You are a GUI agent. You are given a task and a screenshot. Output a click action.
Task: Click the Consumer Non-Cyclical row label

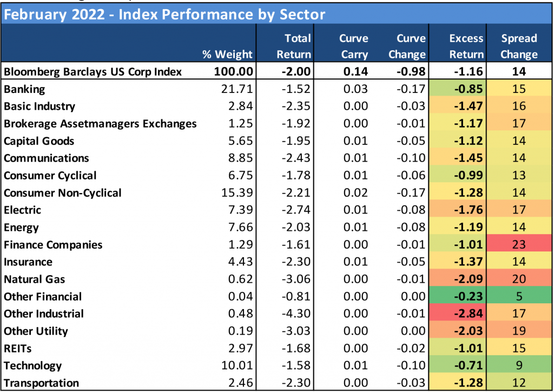pos(63,192)
